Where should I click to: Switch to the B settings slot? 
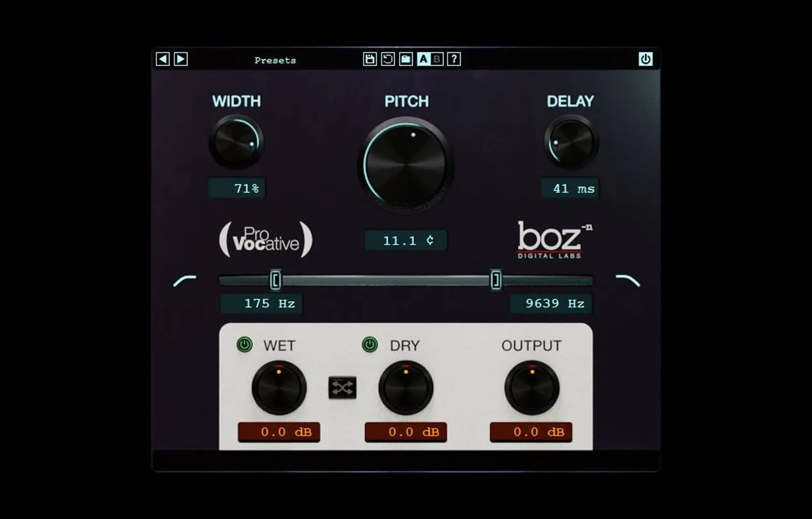click(x=436, y=59)
